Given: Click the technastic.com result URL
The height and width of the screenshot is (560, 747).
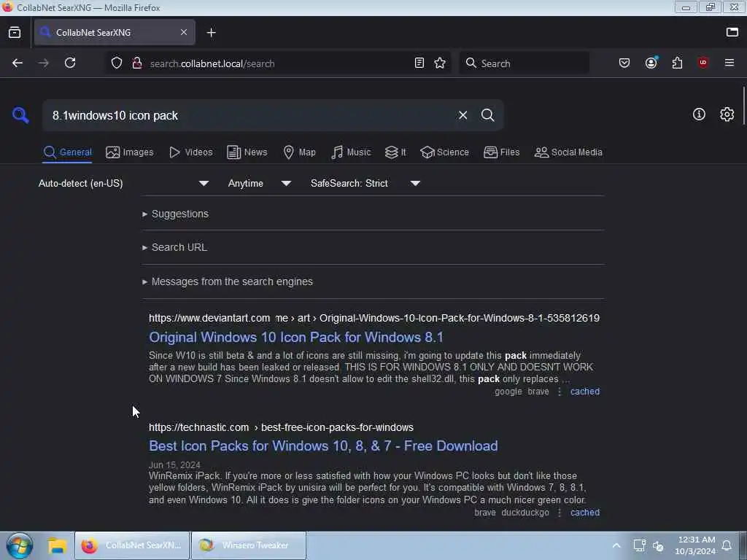Looking at the screenshot, I should click(281, 427).
